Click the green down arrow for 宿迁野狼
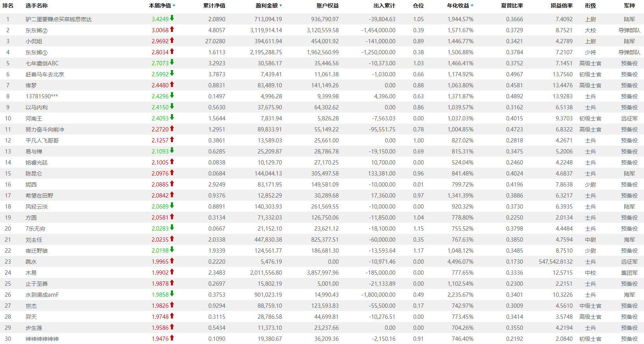 point(172,250)
